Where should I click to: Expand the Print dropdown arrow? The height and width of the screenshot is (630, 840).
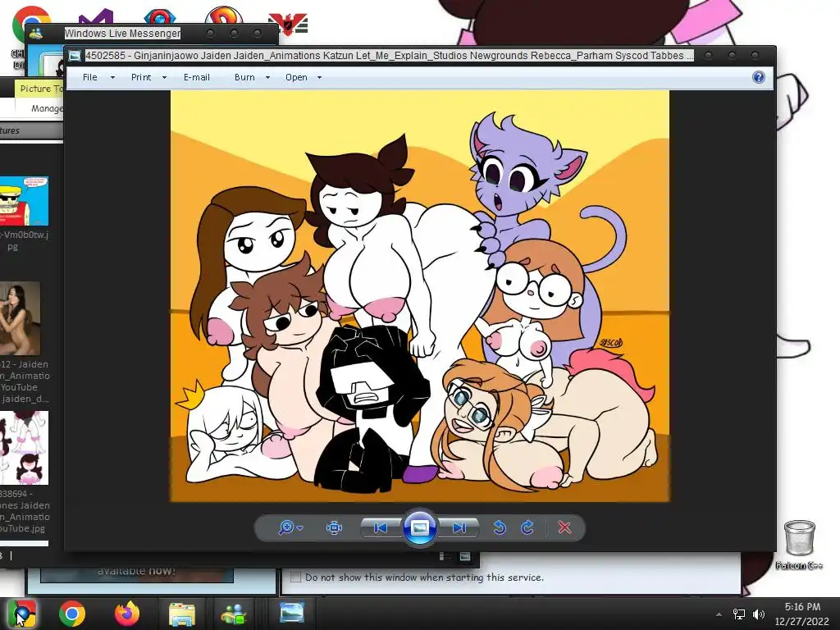tap(164, 78)
